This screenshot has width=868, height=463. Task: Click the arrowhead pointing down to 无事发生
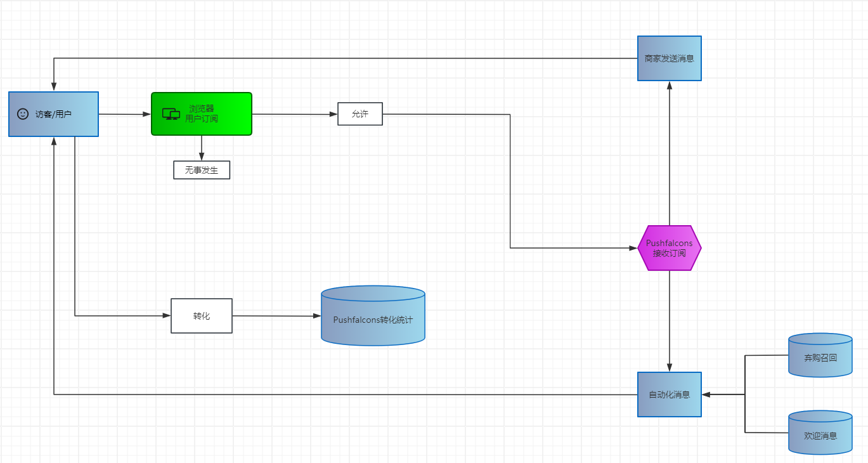(202, 157)
